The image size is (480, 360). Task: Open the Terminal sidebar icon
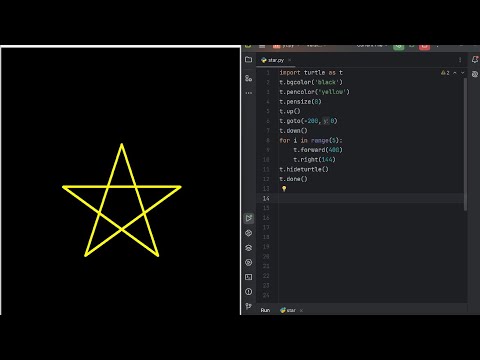tap(248, 277)
